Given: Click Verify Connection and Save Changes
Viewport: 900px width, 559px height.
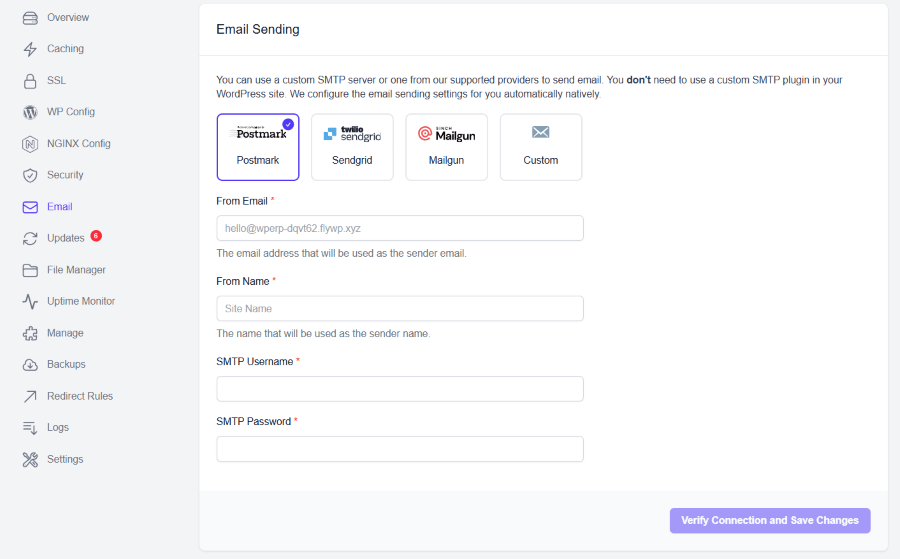Looking at the screenshot, I should 770,521.
